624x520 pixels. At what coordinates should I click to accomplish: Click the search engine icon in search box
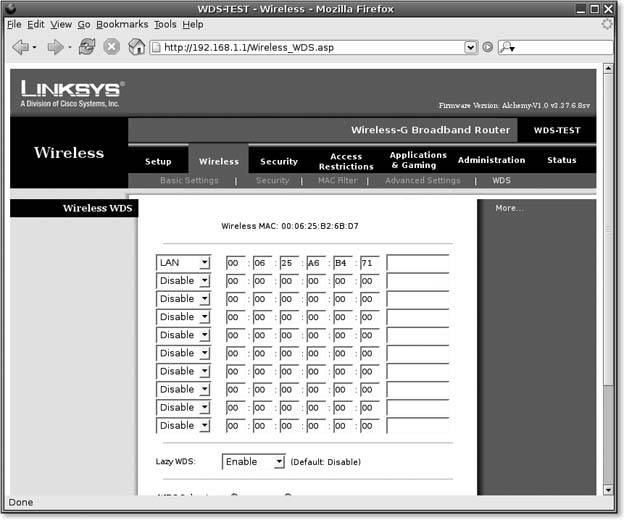tap(507, 47)
